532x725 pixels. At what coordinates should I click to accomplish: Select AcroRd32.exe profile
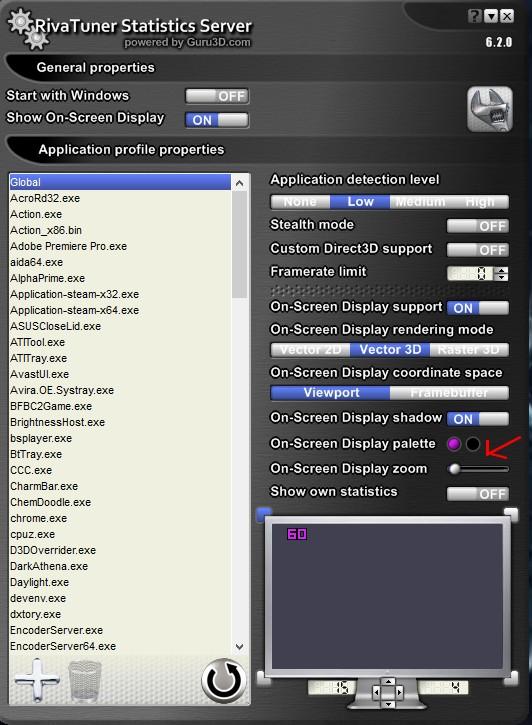(x=120, y=198)
